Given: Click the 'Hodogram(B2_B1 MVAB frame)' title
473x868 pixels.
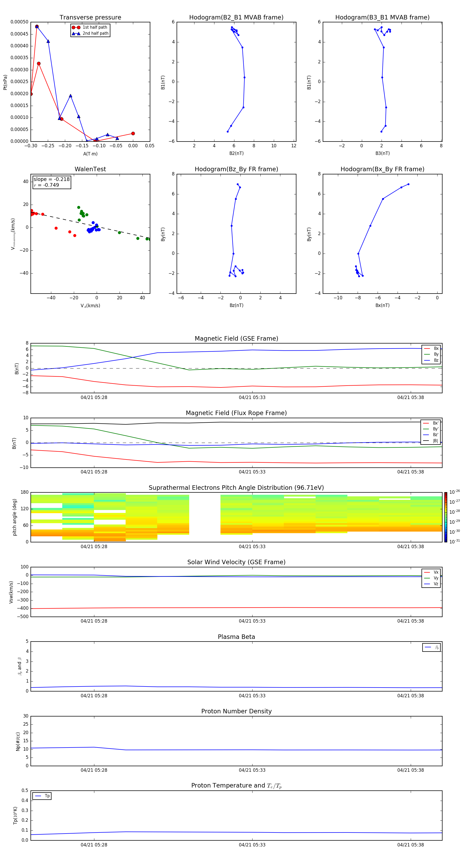Looking at the screenshot, I should pyautogui.click(x=236, y=18).
